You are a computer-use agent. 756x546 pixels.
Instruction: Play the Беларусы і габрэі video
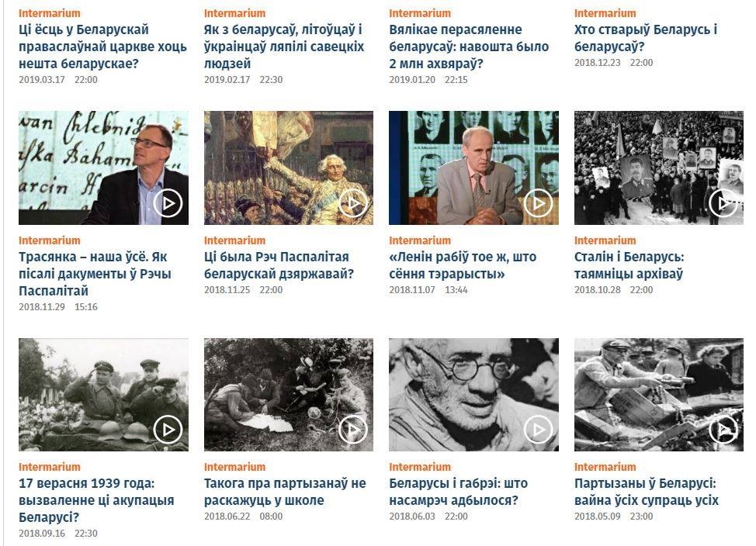coord(538,430)
